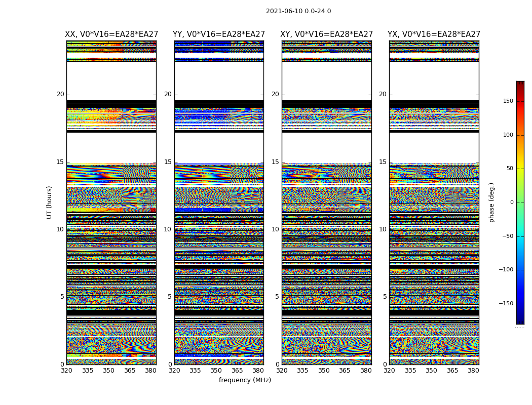Click the blank gap near 16 hours in YX plot
532x405 pixels.
pyautogui.click(x=434, y=147)
